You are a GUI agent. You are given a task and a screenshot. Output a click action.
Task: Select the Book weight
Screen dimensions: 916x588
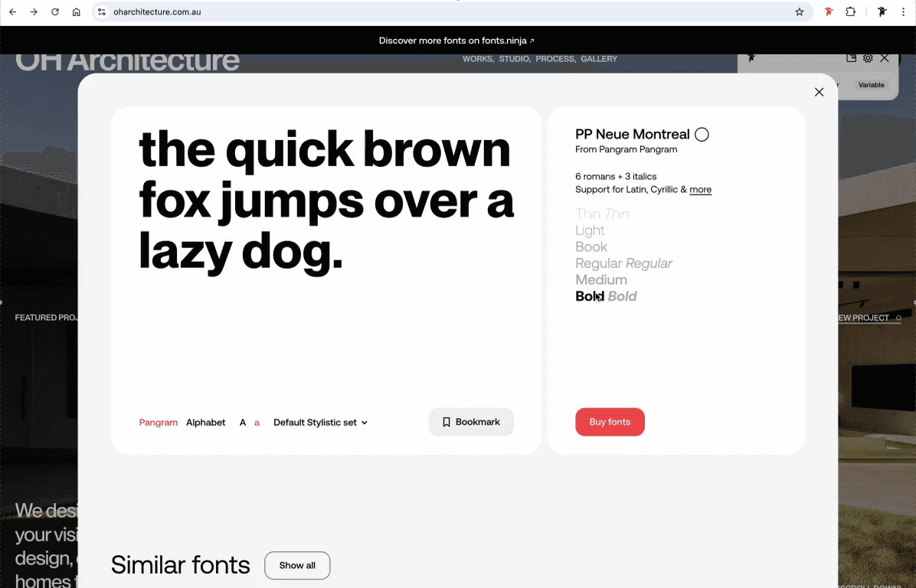click(591, 247)
